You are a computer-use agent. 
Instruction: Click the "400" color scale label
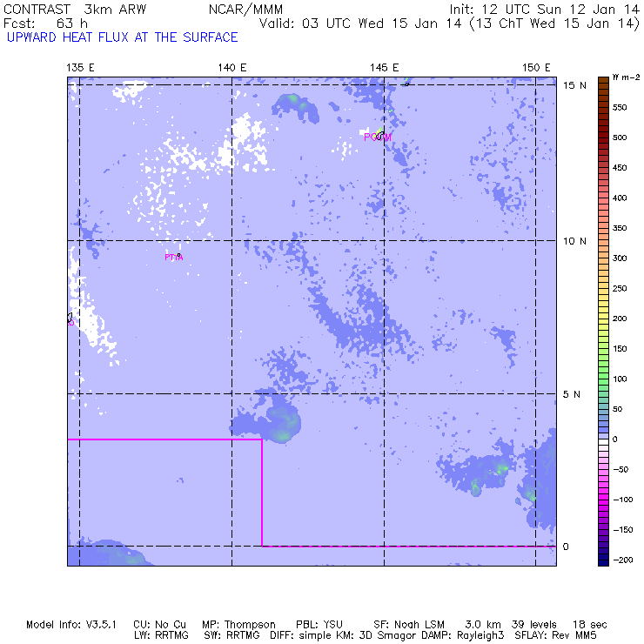click(x=620, y=198)
